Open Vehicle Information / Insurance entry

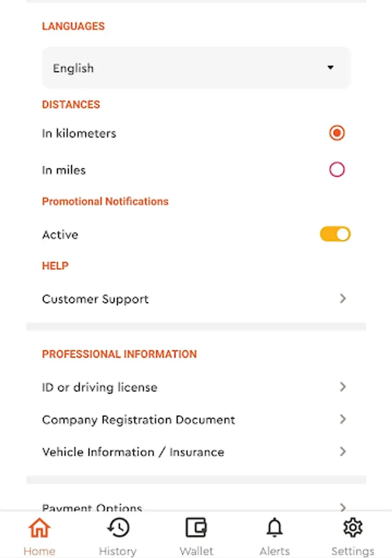[133, 453]
